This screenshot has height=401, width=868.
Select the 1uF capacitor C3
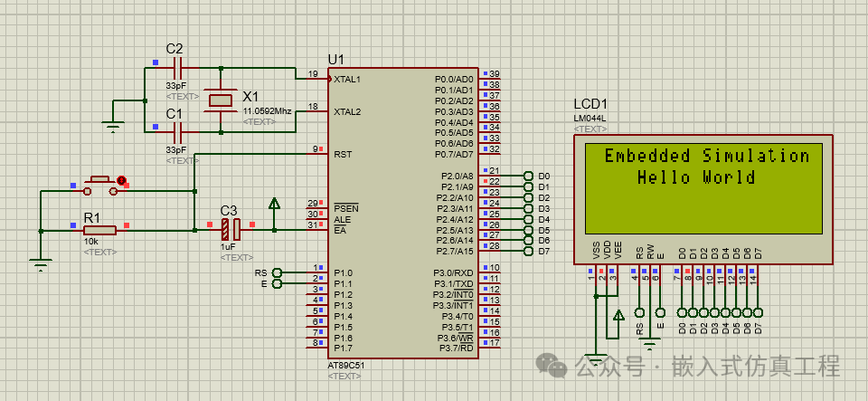click(x=230, y=230)
